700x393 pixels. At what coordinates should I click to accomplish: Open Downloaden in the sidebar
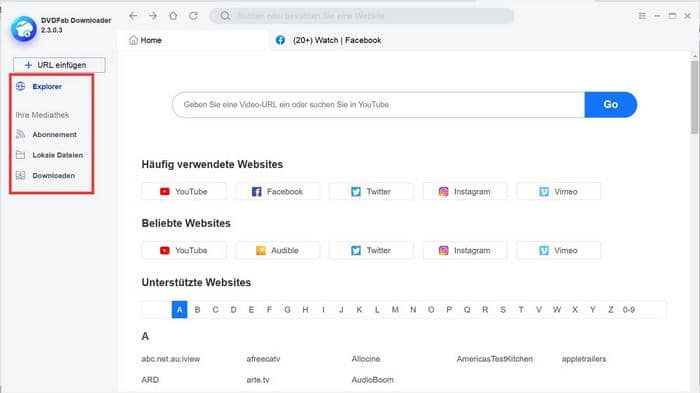[54, 176]
